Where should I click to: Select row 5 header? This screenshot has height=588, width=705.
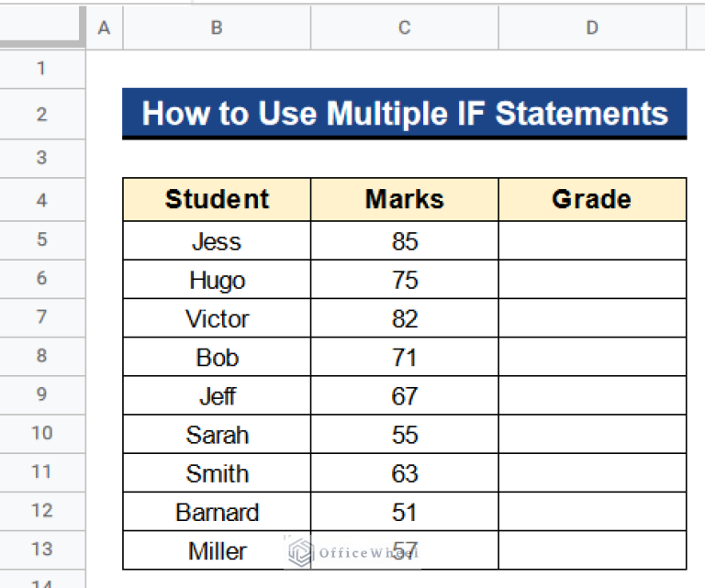[x=42, y=240]
